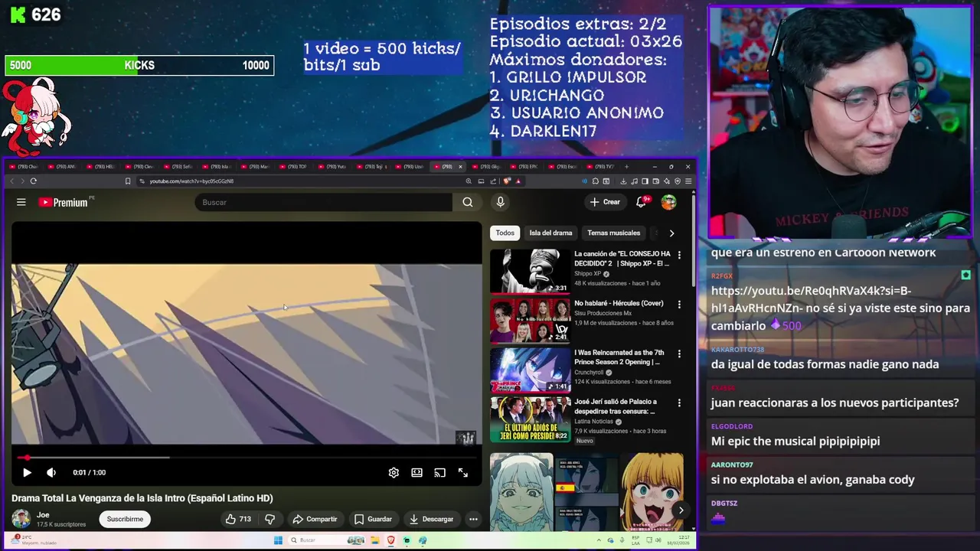Dislike the Drama Total intro video
The width and height of the screenshot is (980, 551).
(x=269, y=519)
